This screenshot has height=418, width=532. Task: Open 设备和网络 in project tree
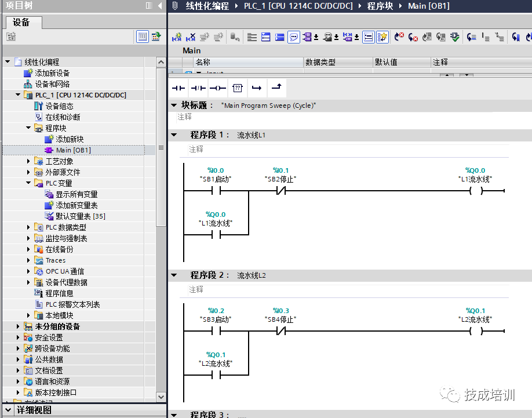(x=52, y=84)
